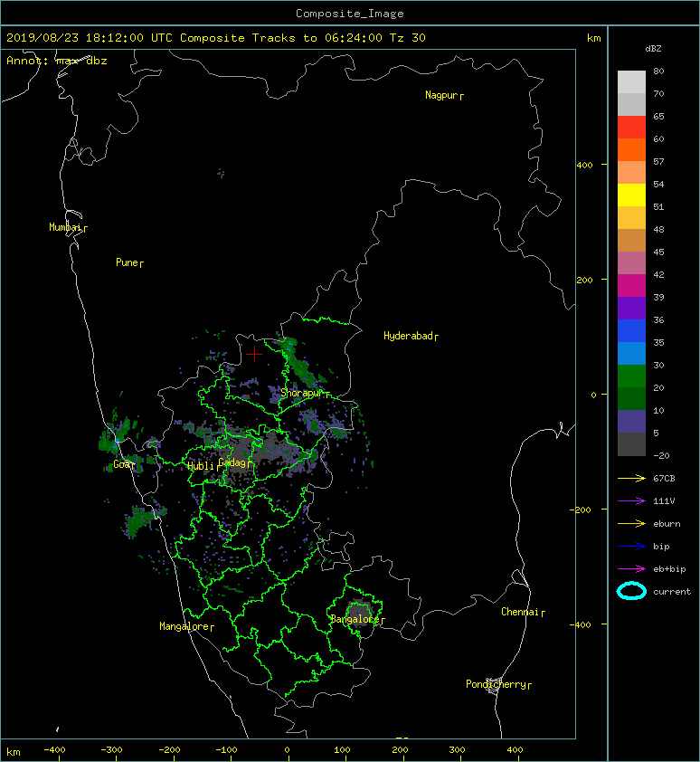Select the bright green swatch in dBZ scale
700x762 pixels.
[x=631, y=376]
